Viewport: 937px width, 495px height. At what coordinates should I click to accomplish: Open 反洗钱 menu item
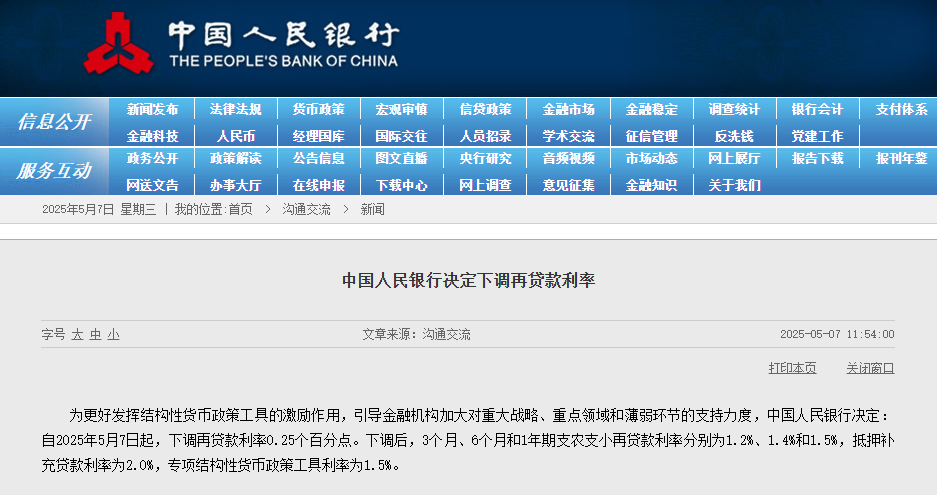click(734, 136)
